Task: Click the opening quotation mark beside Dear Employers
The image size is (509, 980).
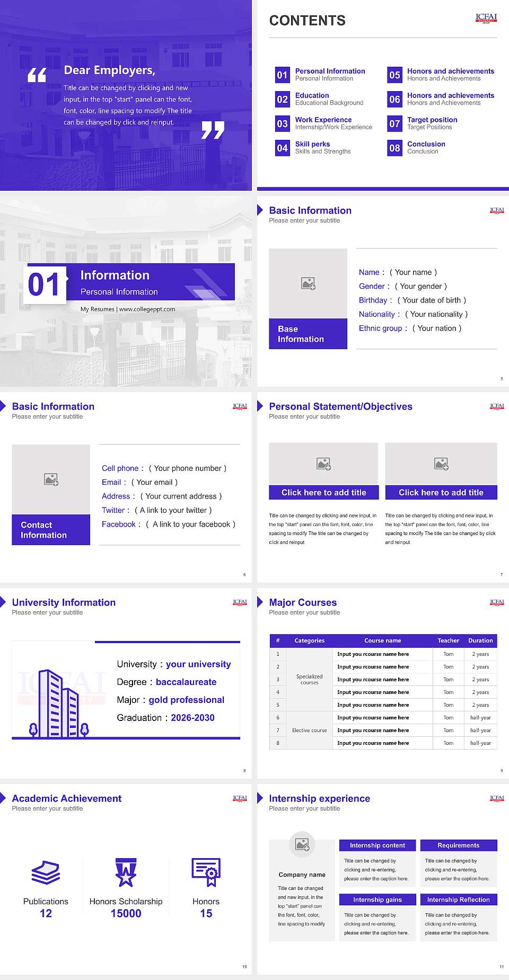Action: coord(37,75)
